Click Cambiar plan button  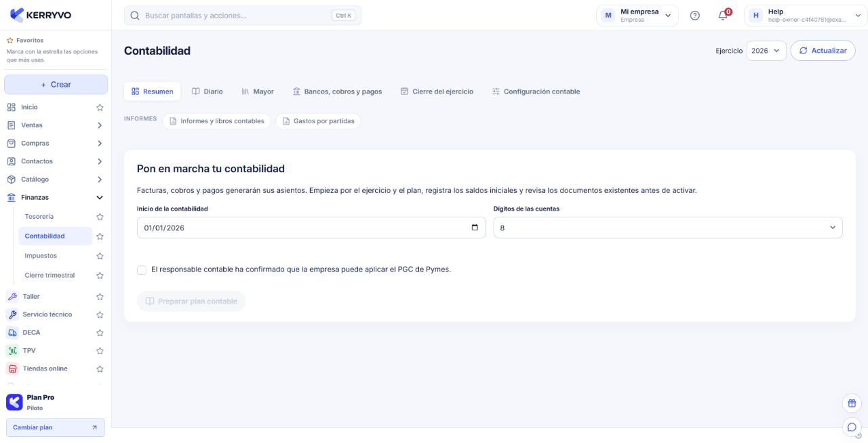point(56,427)
